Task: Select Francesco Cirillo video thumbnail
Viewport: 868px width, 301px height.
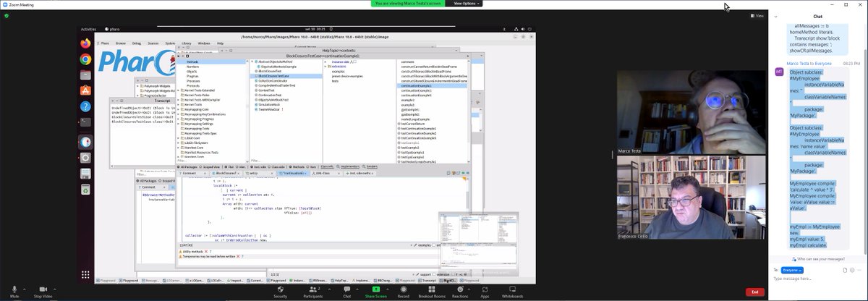Action: coord(690,199)
